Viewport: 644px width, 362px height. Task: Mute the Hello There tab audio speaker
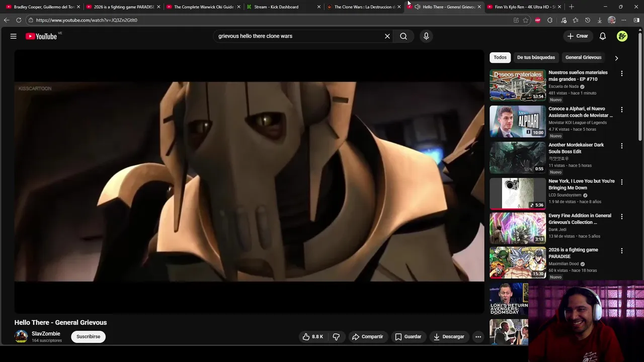pyautogui.click(x=418, y=7)
